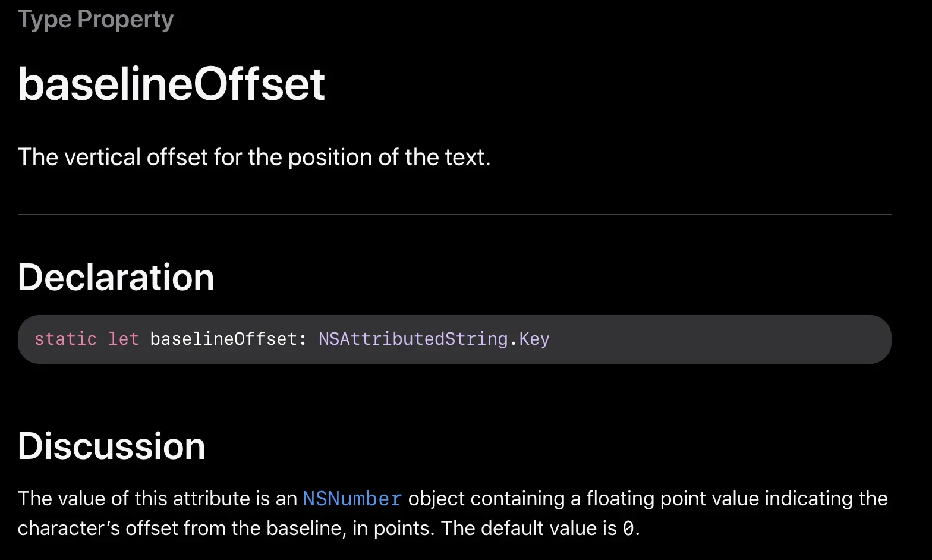Viewport: 932px width, 560px height.
Task: Click baselineOffset identifier inside the code block
Action: [x=223, y=339]
